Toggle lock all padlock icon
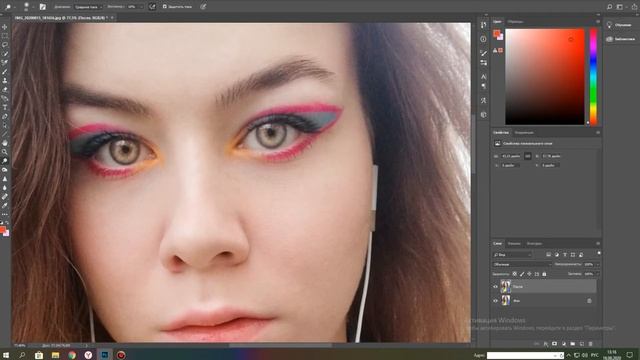The width and height of the screenshot is (640, 360). 544,274
